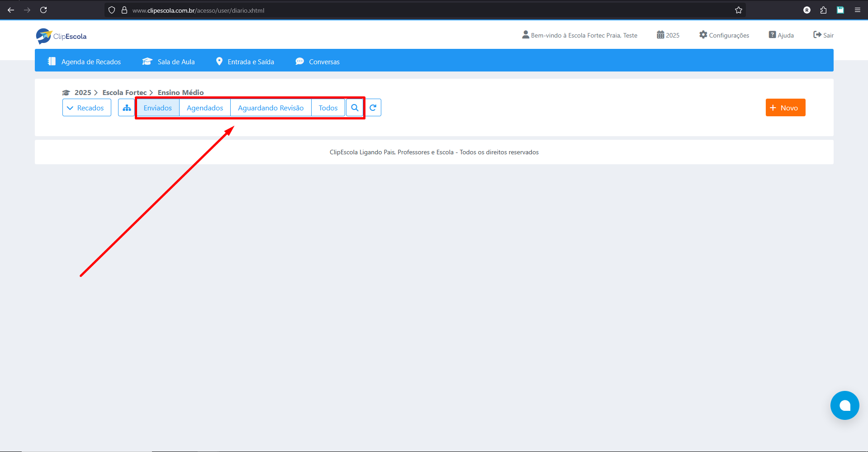Image resolution: width=868 pixels, height=452 pixels.
Task: Refresh the recados list with reload icon
Action: click(x=373, y=108)
